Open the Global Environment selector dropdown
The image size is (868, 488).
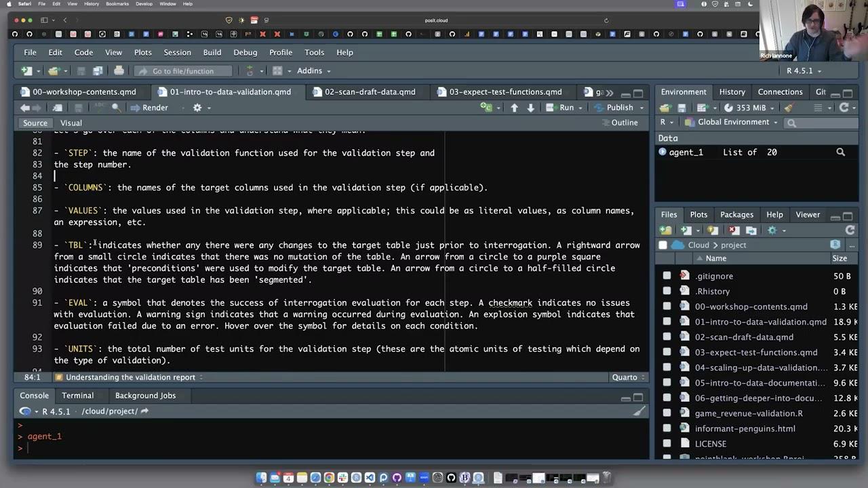coord(733,122)
